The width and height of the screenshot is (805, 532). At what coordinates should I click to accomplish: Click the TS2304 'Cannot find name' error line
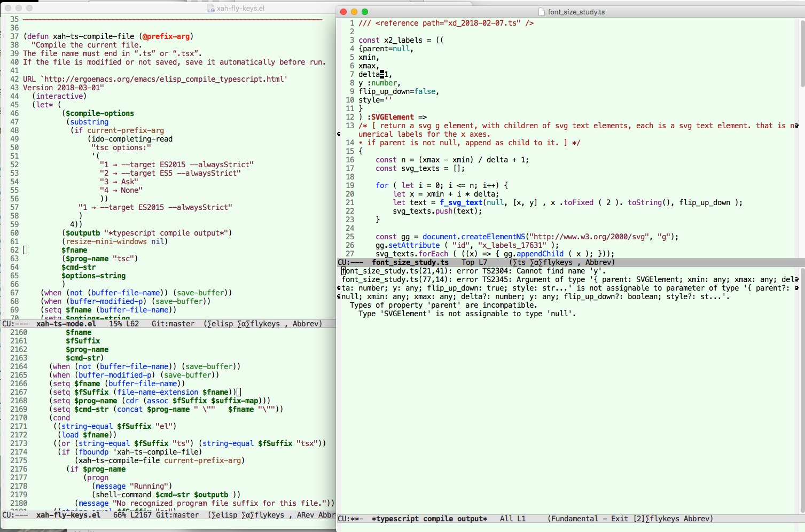(x=474, y=271)
